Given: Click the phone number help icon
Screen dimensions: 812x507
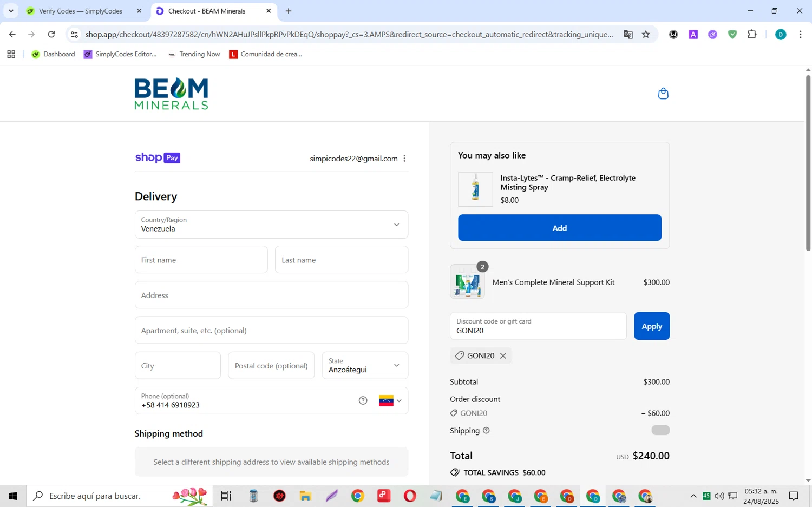Looking at the screenshot, I should pyautogui.click(x=363, y=400).
